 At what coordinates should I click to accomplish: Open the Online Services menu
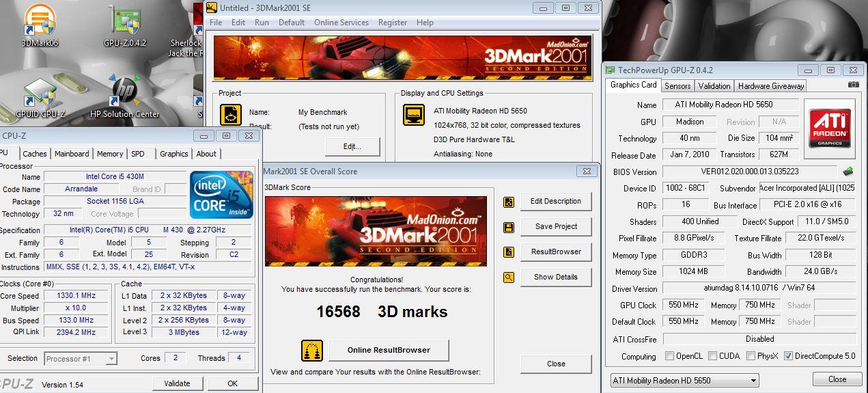pyautogui.click(x=341, y=23)
